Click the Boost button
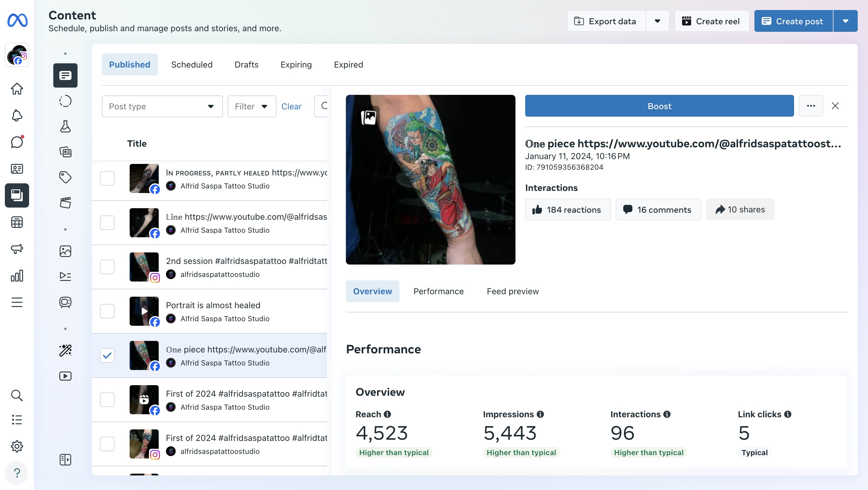Viewport: 868px width, 490px height. 659,106
